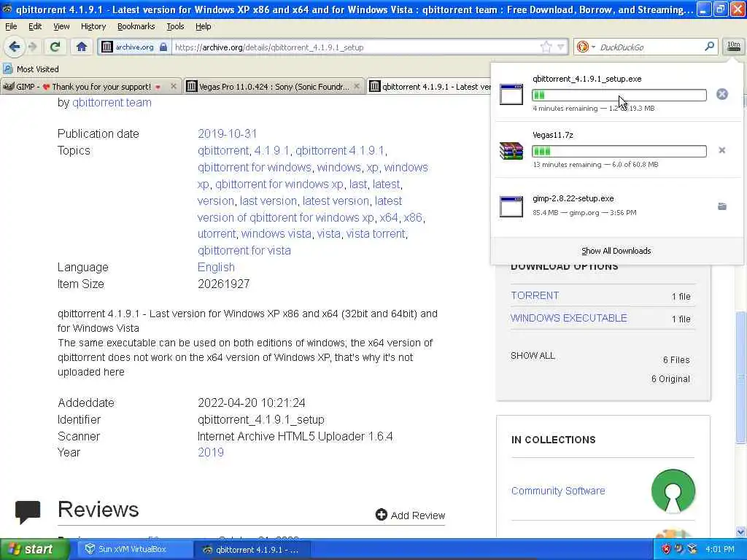Image resolution: width=747 pixels, height=560 pixels.
Task: Click the page vertical scrollbar thumb
Action: click(x=741, y=377)
